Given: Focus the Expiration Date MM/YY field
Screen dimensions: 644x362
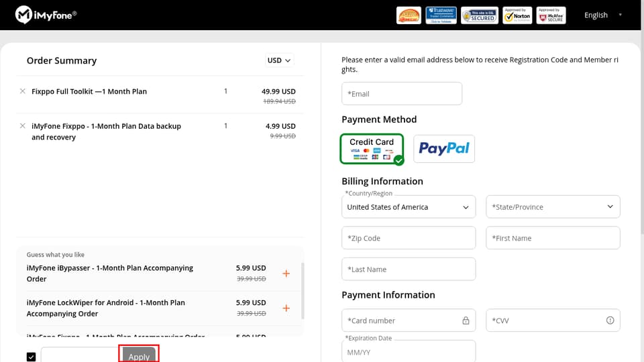Looking at the screenshot, I should pos(409,351).
